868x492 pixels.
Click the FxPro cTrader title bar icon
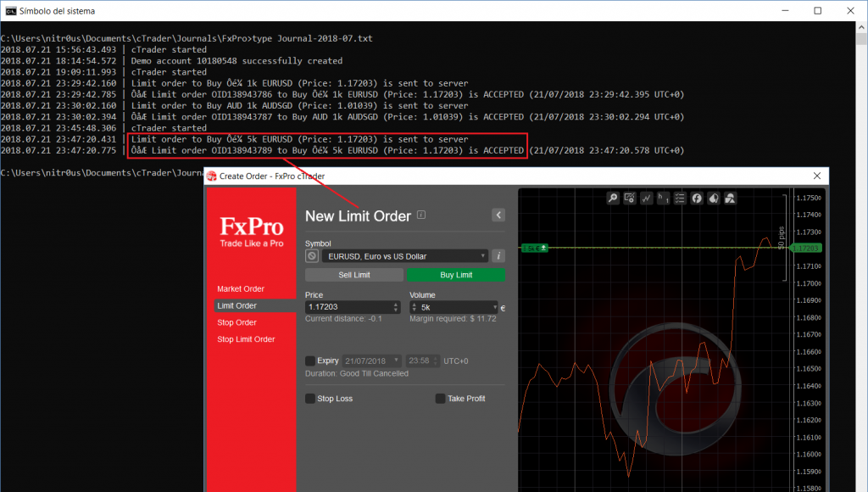(211, 176)
